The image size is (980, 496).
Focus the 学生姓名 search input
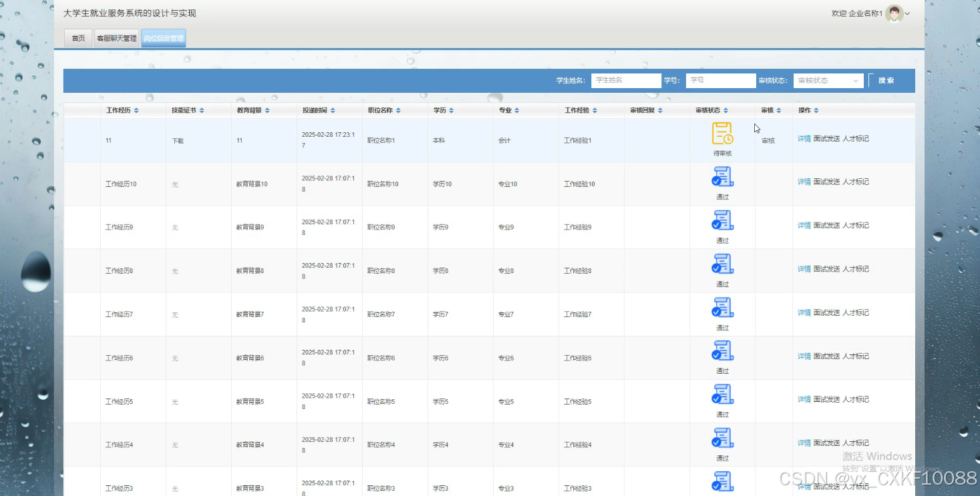tap(626, 80)
